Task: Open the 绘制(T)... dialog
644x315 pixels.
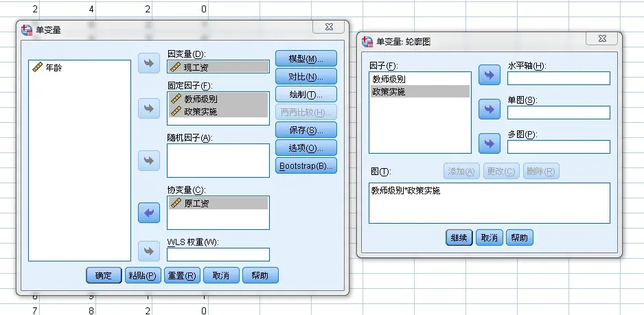Action: [306, 95]
